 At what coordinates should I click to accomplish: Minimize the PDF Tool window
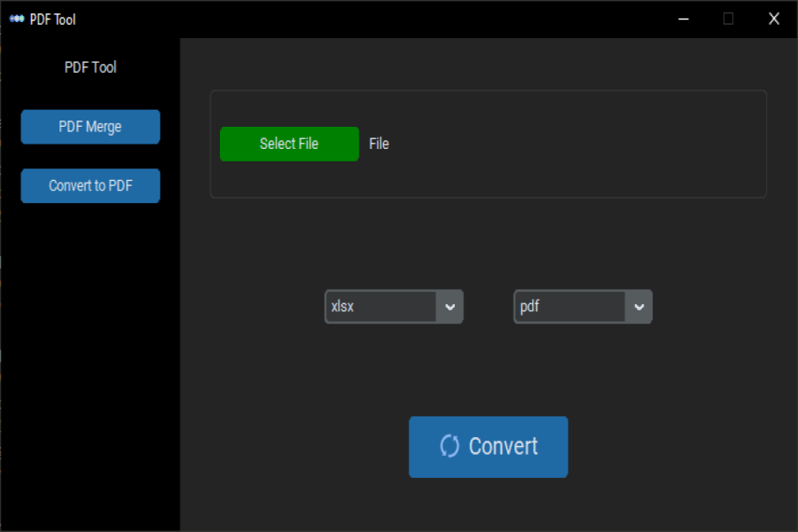tap(684, 19)
